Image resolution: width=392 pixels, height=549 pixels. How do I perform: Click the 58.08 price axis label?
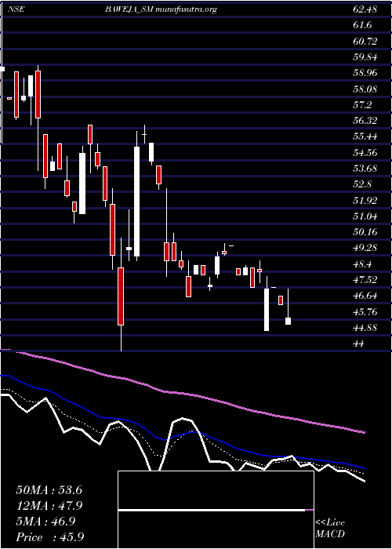coord(365,89)
